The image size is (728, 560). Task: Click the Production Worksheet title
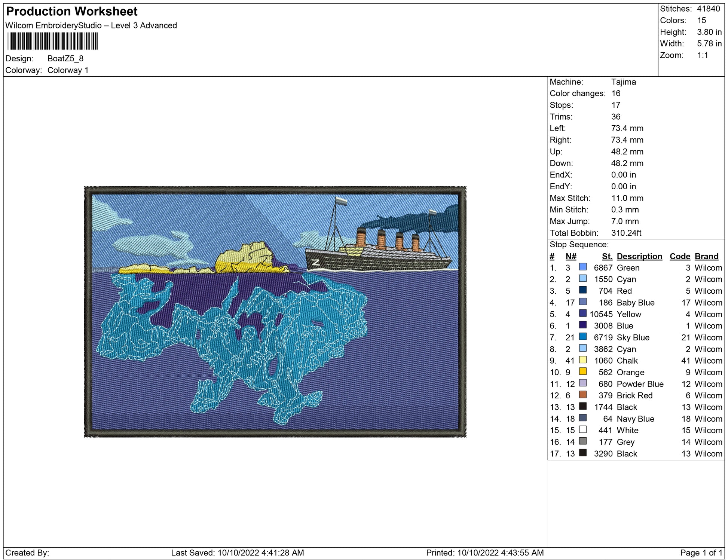[x=72, y=12]
